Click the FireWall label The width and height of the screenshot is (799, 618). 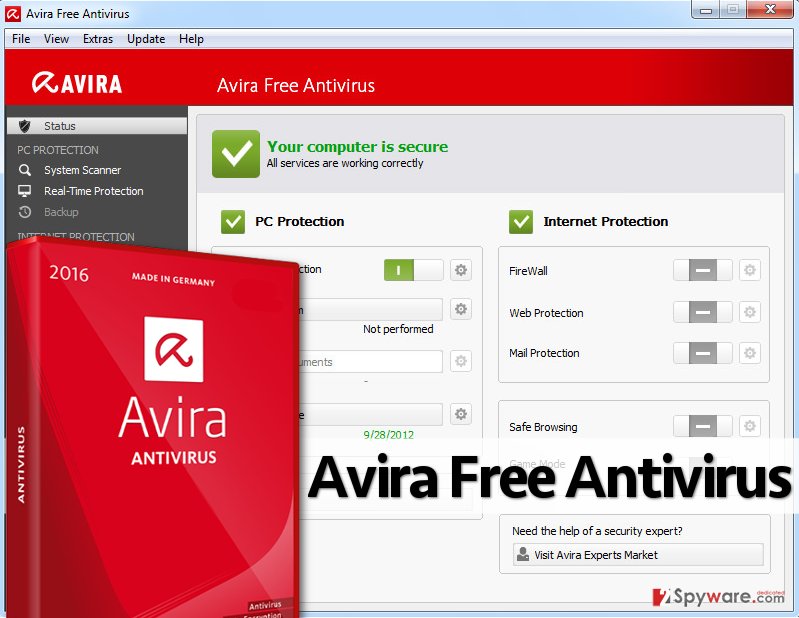(x=528, y=271)
